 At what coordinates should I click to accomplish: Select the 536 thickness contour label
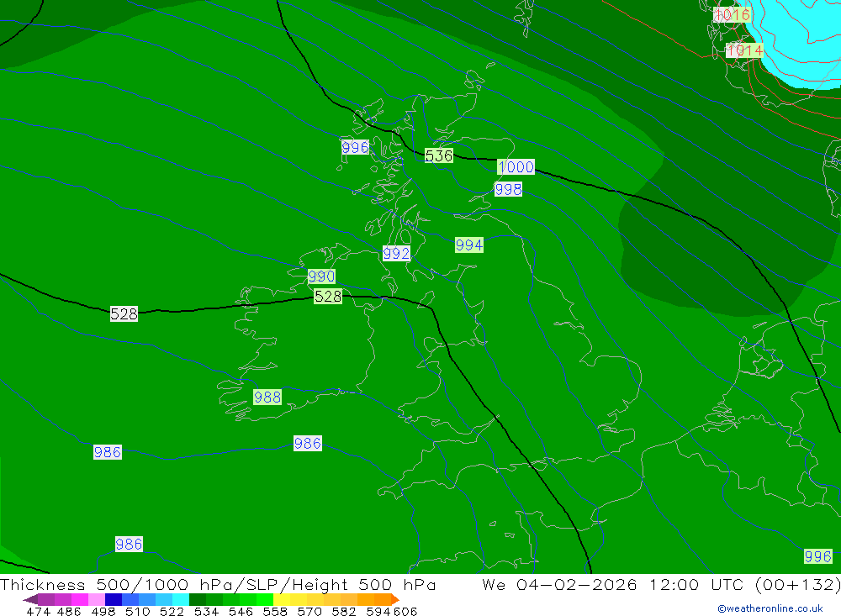tap(439, 155)
